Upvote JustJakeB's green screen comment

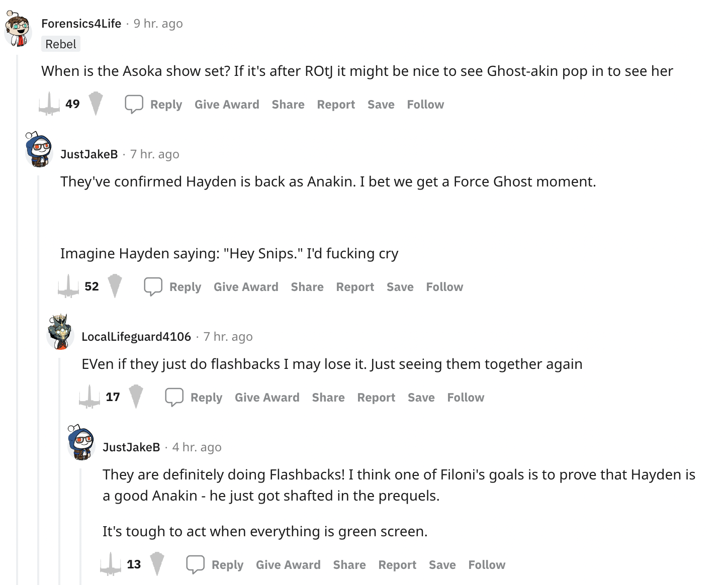[111, 564]
